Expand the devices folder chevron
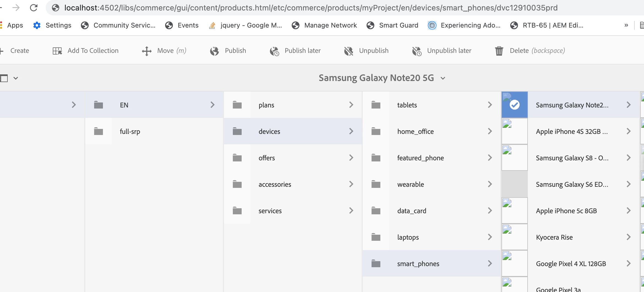The image size is (644, 292). [351, 131]
